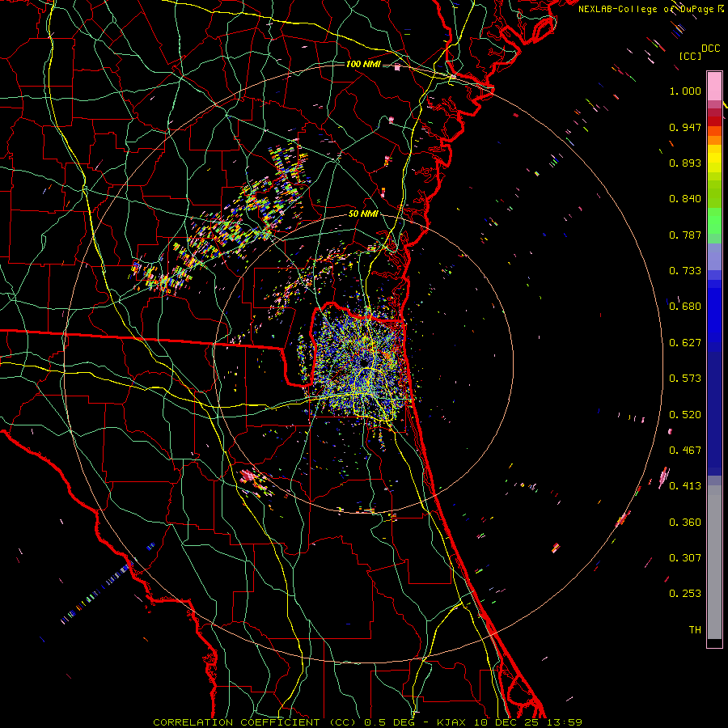Select the 0.520 scale value
The image size is (728, 728).
click(x=685, y=415)
